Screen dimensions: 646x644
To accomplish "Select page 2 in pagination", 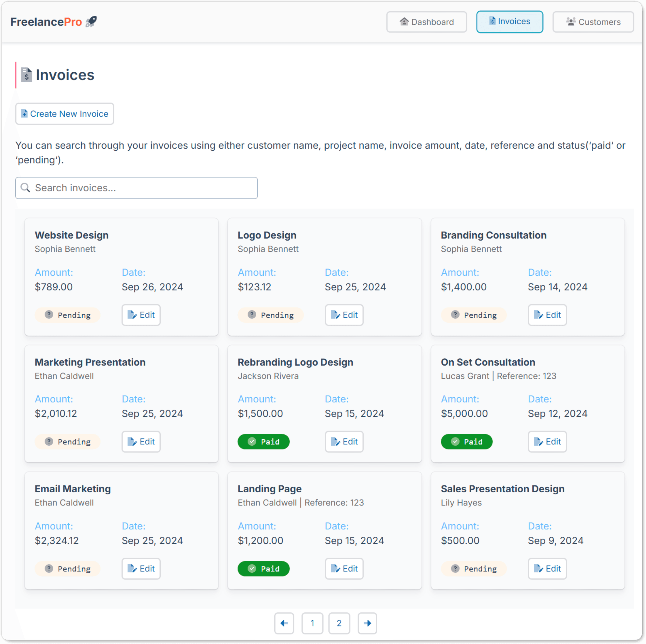I will pyautogui.click(x=339, y=623).
